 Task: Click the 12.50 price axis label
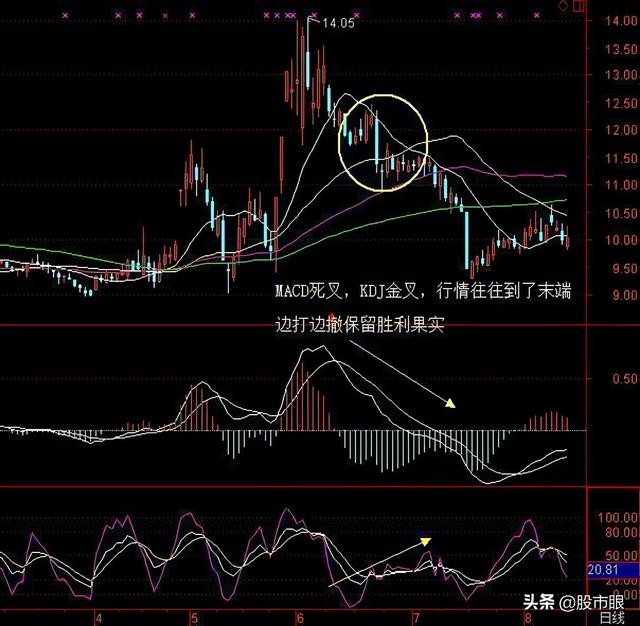[x=621, y=103]
